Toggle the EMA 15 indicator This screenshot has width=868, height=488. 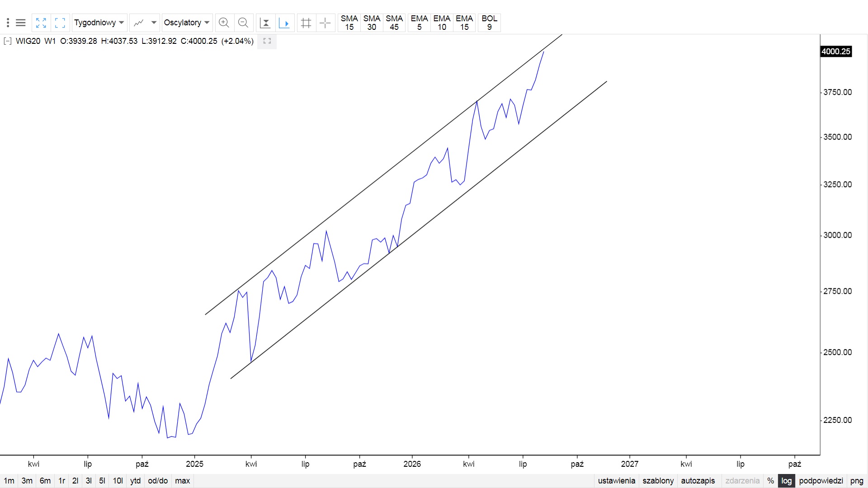[464, 23]
